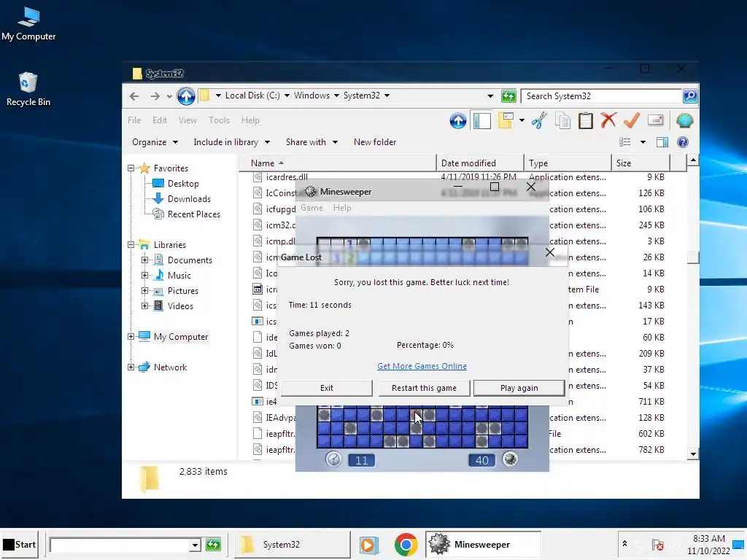Click the green Go icon beside taskbar address box

click(x=213, y=544)
